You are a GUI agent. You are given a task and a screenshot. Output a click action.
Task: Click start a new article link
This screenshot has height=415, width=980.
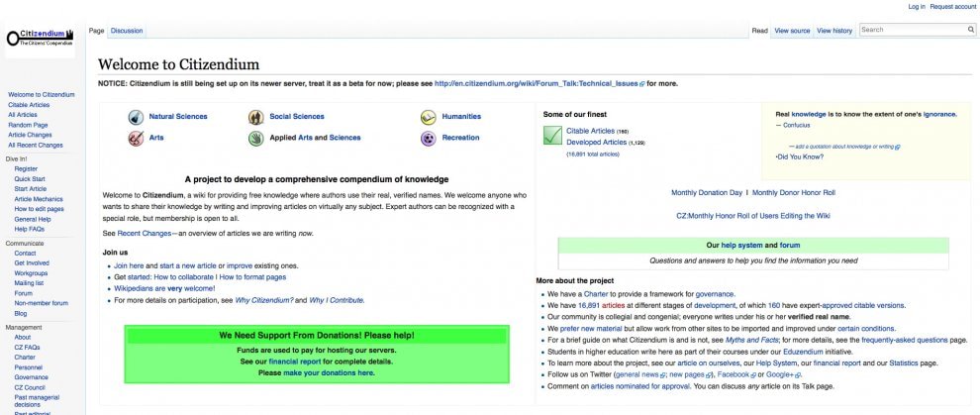(x=187, y=266)
